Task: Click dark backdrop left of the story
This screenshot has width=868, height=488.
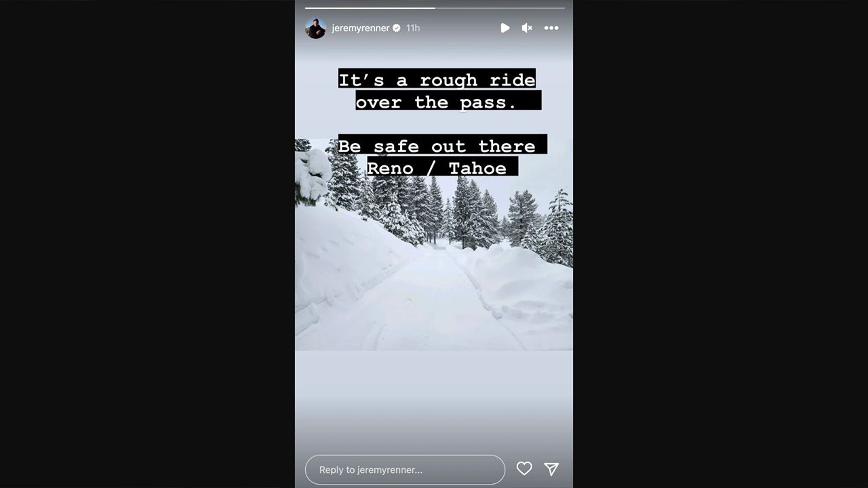Action: 147,244
